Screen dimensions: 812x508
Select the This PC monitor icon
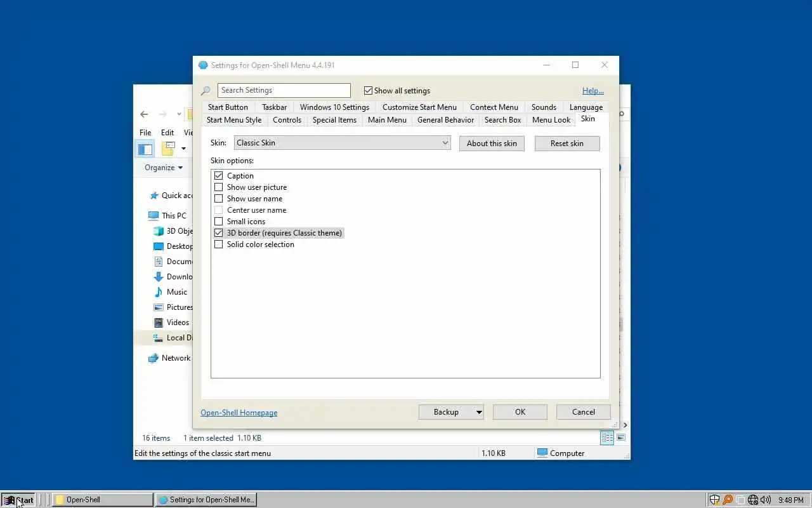click(x=154, y=216)
